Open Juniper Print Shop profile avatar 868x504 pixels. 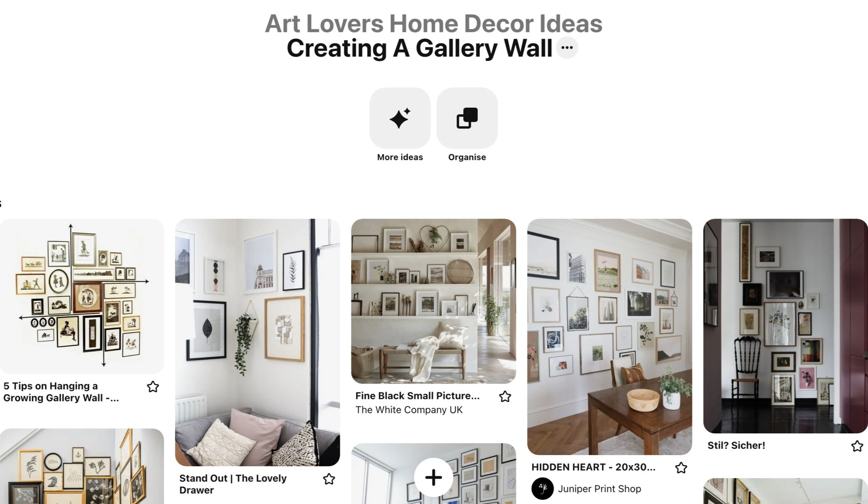pos(542,488)
